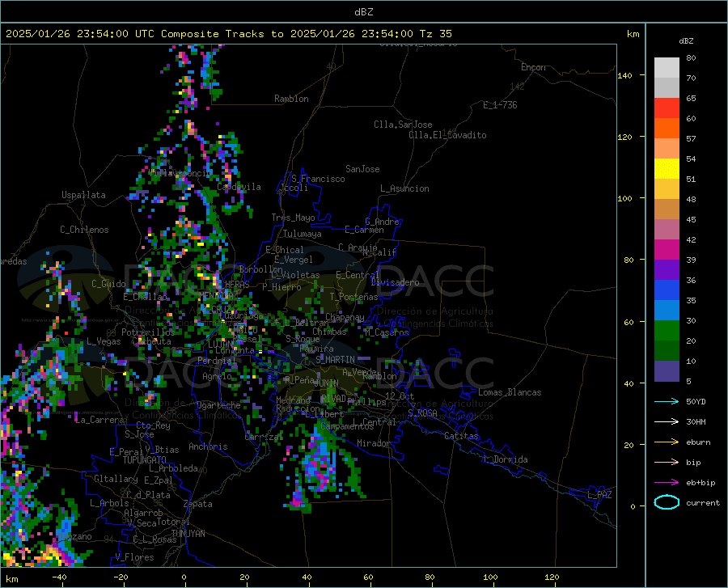Click the Zapata place label

point(198,504)
